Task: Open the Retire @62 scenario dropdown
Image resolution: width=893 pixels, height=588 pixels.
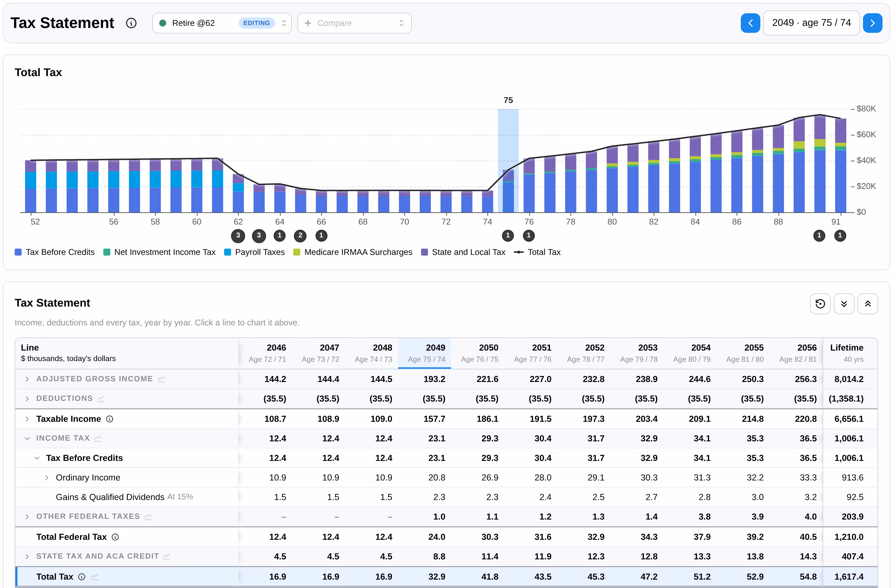Action: (222, 23)
